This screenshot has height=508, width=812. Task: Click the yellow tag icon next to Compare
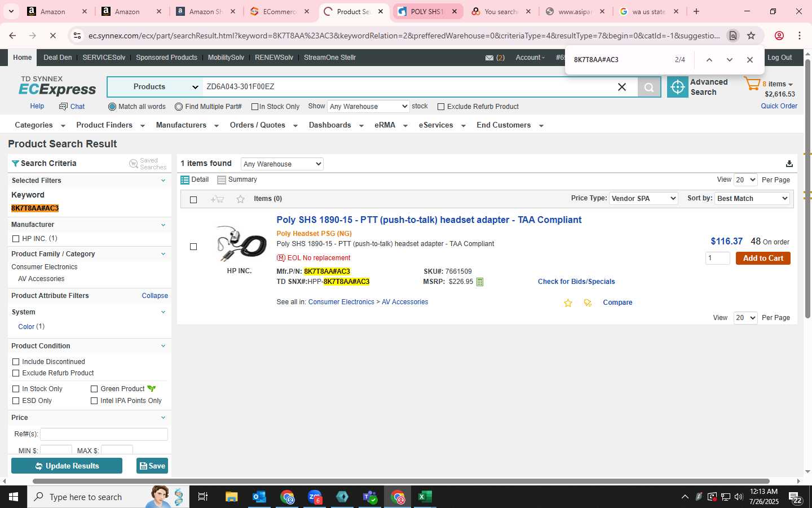pyautogui.click(x=588, y=303)
